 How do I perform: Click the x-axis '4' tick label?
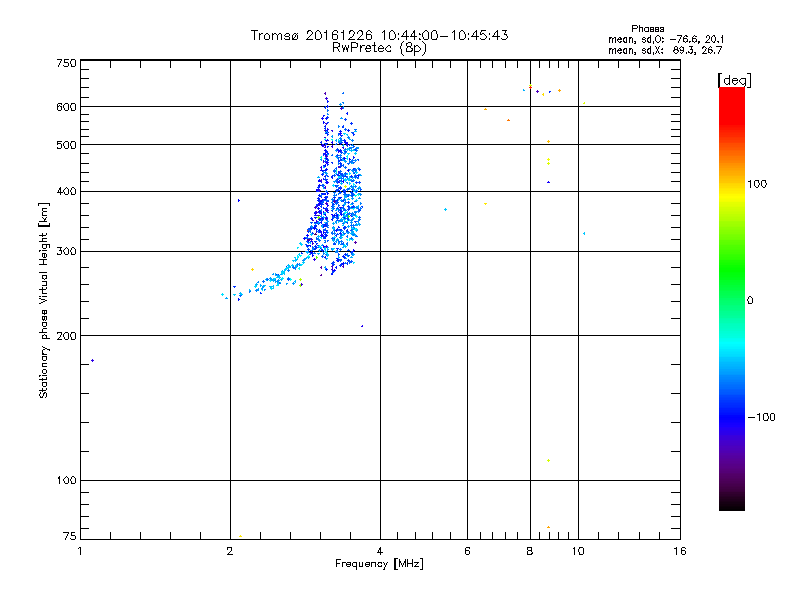[380, 551]
